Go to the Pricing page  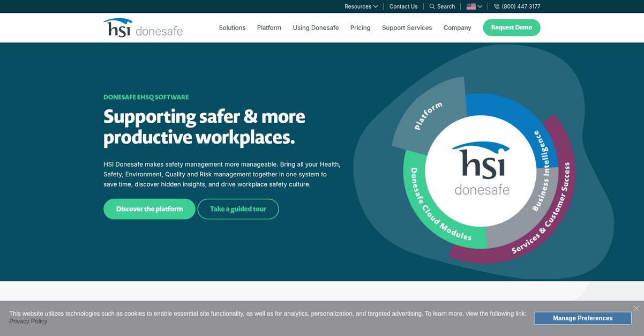pyautogui.click(x=360, y=28)
